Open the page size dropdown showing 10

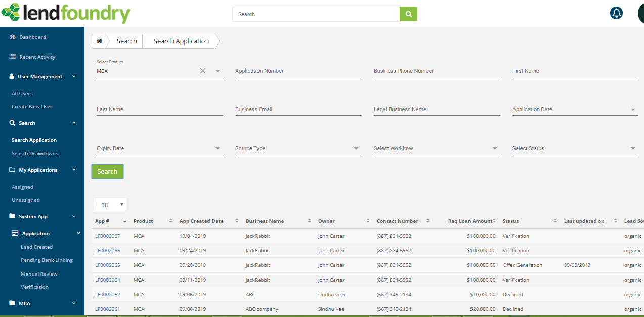110,204
